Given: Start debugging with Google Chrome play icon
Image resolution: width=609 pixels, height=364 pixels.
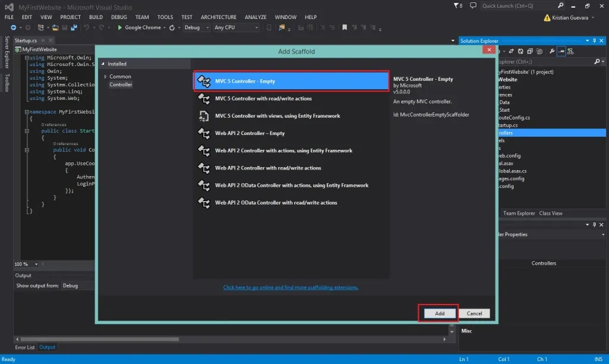Looking at the screenshot, I should pos(120,27).
